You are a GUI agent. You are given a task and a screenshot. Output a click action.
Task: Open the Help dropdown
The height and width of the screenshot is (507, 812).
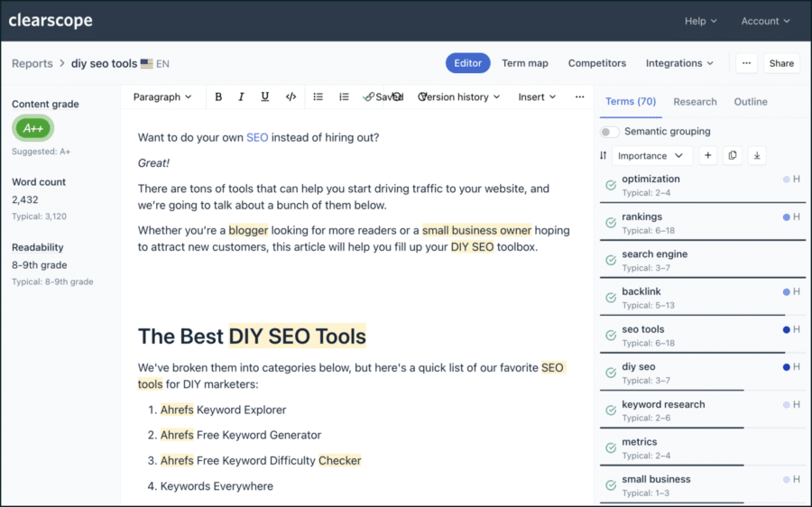point(701,22)
